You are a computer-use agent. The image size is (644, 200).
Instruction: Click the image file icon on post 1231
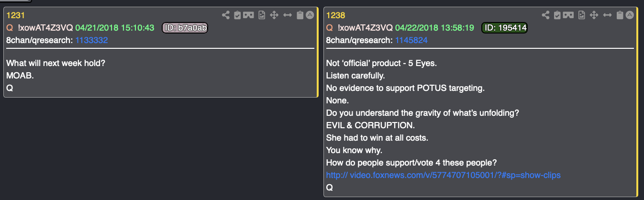262,15
